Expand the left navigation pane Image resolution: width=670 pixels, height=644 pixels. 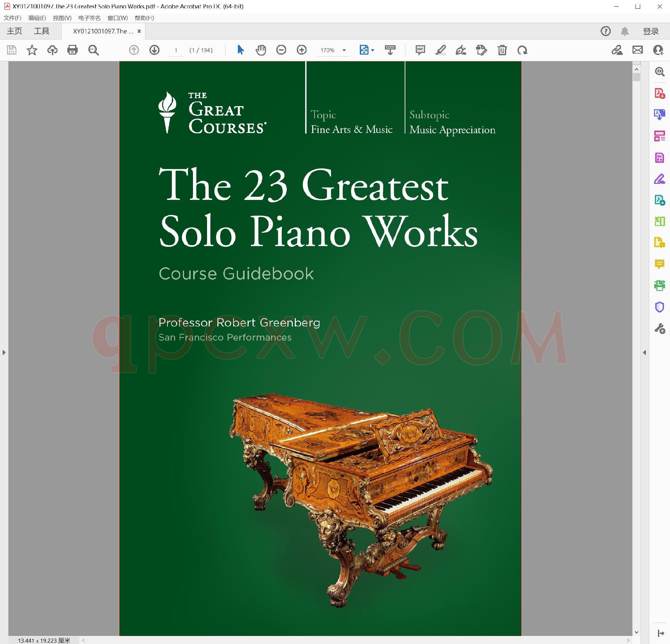click(x=4, y=352)
